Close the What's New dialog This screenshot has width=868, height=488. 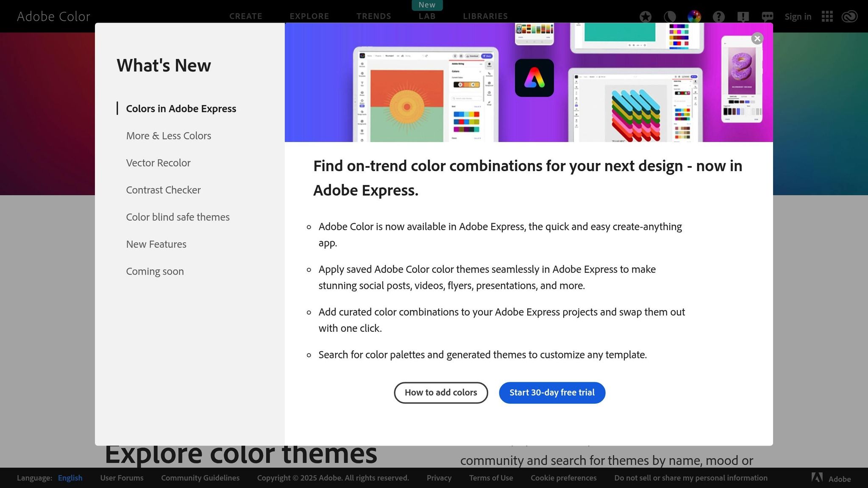757,39
